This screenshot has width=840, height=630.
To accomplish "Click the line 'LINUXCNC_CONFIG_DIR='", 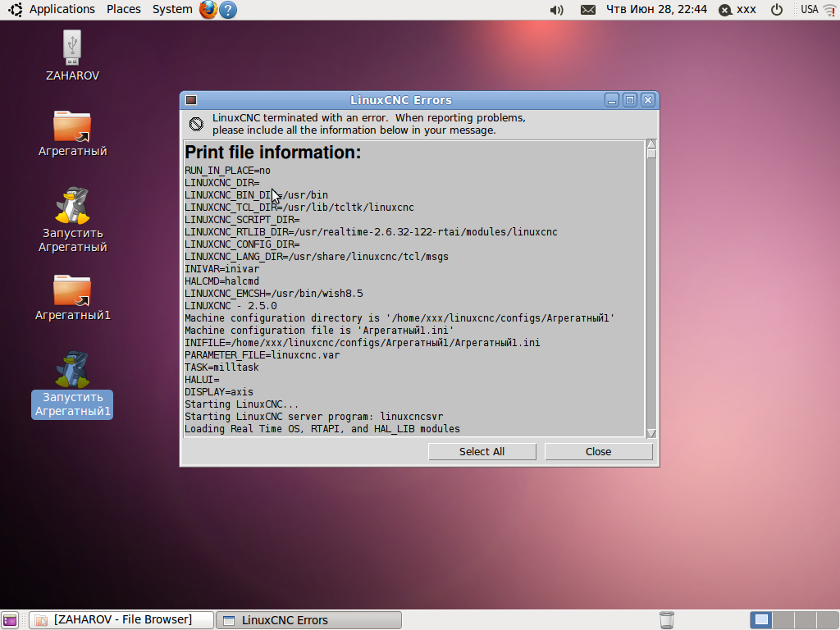I will pyautogui.click(x=242, y=244).
